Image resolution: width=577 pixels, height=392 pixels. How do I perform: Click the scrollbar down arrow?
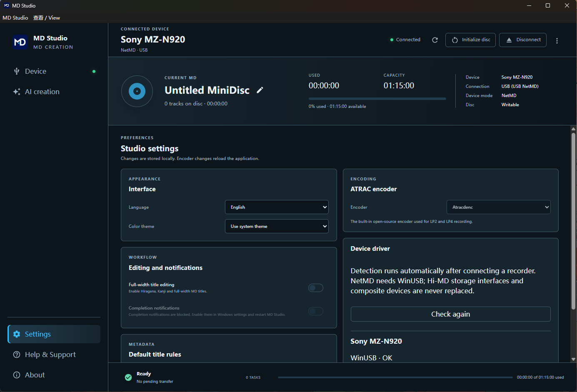click(x=574, y=359)
